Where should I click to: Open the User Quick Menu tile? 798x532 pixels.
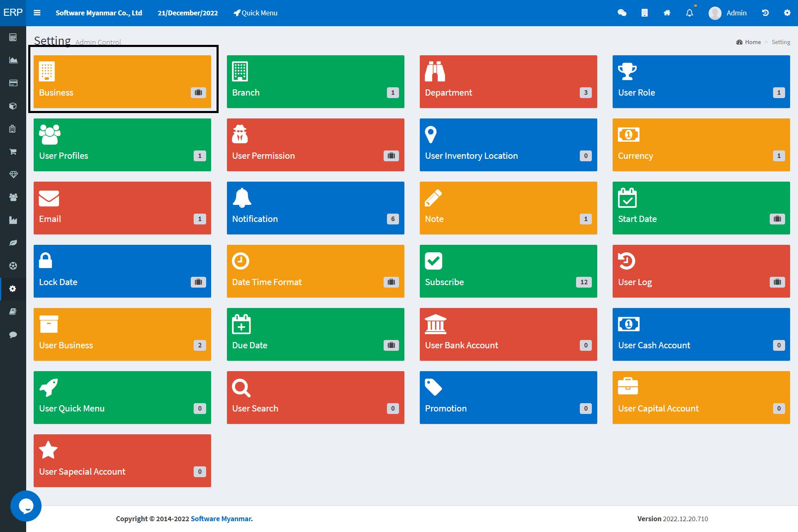tap(122, 397)
